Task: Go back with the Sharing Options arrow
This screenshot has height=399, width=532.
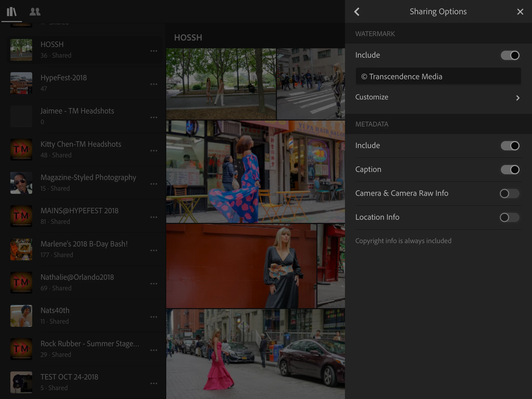Action: pos(357,12)
